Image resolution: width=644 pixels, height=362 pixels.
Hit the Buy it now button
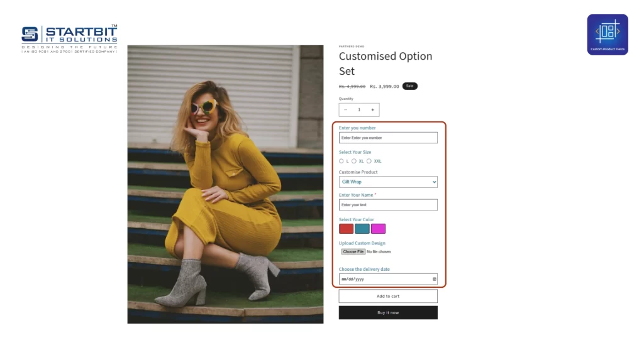click(x=388, y=312)
